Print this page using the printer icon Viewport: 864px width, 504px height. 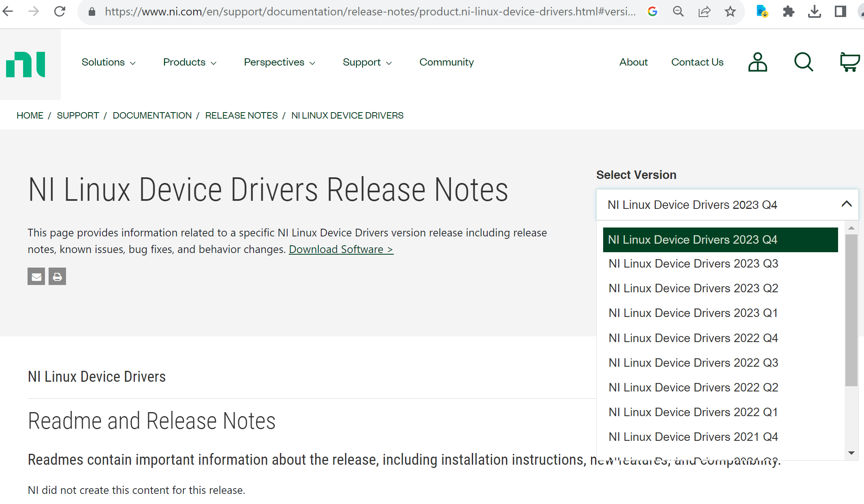pos(58,276)
